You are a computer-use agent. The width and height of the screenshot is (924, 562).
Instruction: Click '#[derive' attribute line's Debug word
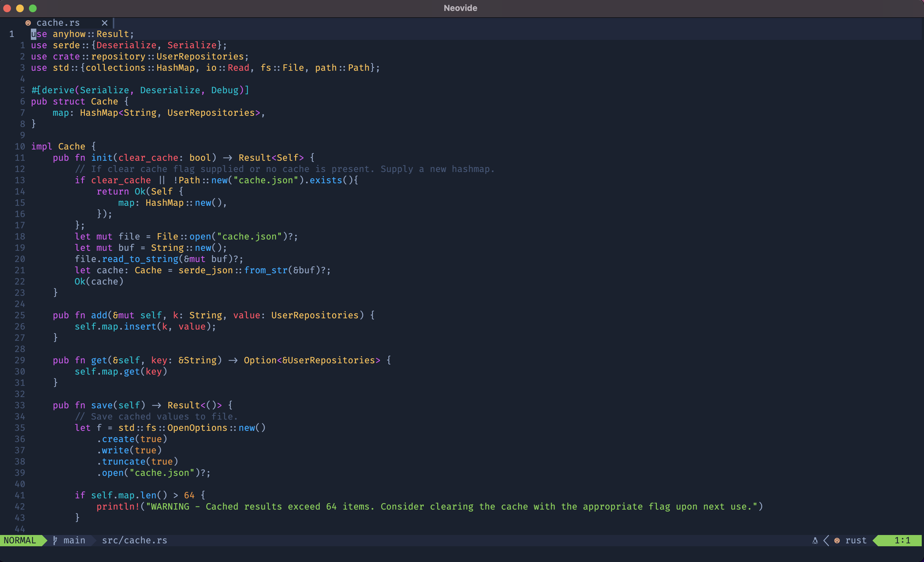[225, 90]
